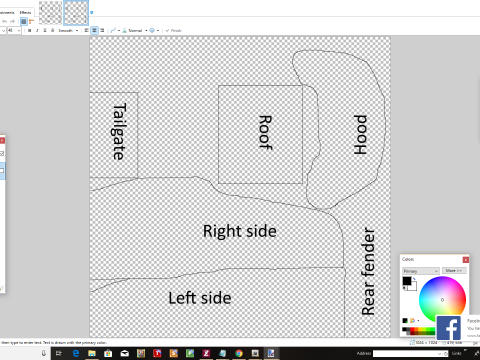
Task: Click the 'Tailgate' text on the canvas
Action: pyautogui.click(x=119, y=131)
